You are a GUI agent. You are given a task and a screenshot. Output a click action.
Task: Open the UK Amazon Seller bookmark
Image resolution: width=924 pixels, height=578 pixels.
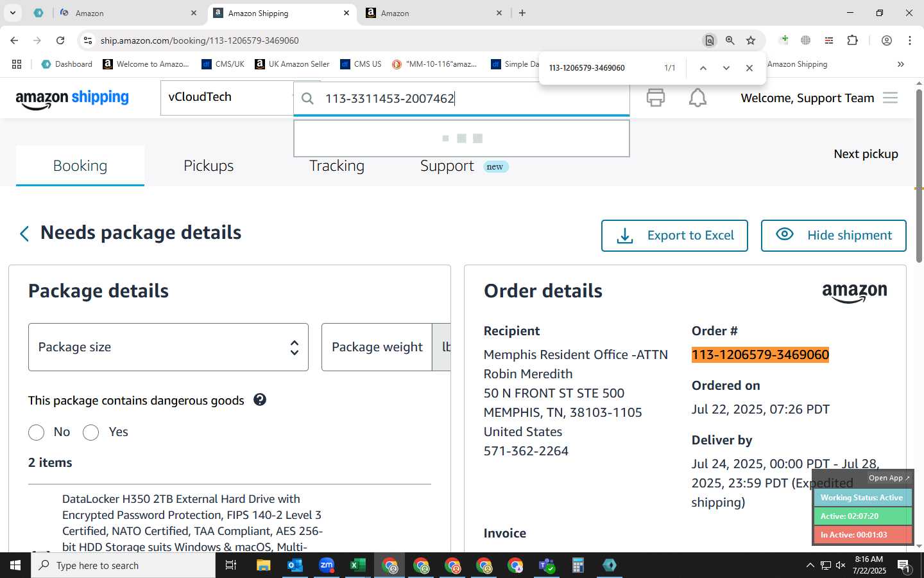tap(292, 64)
